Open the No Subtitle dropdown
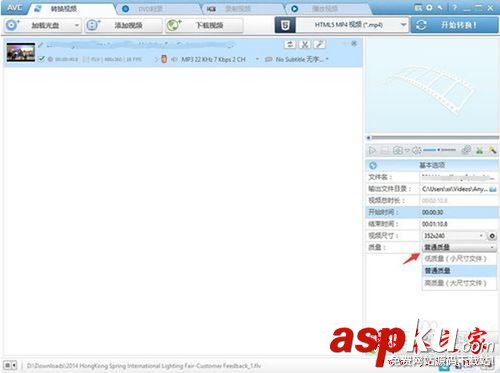 [x=327, y=59]
